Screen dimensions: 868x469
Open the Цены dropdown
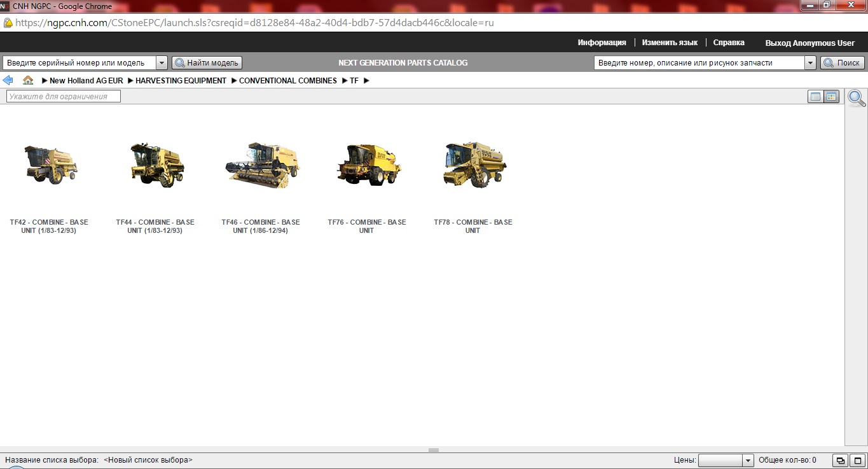pos(748,460)
